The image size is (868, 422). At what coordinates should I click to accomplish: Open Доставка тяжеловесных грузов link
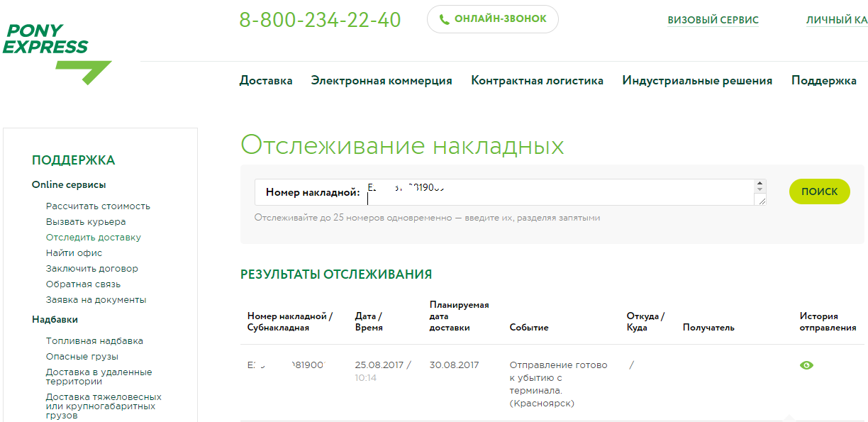click(x=104, y=406)
